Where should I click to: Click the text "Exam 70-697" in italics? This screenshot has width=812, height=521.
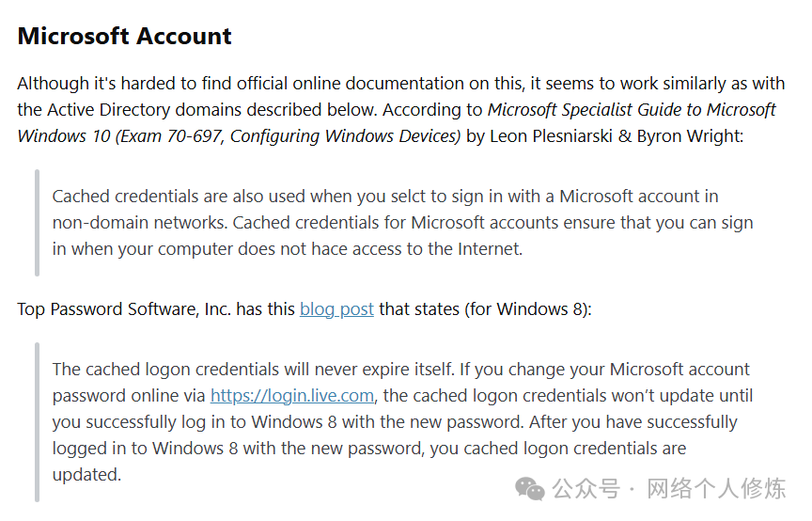171,136
